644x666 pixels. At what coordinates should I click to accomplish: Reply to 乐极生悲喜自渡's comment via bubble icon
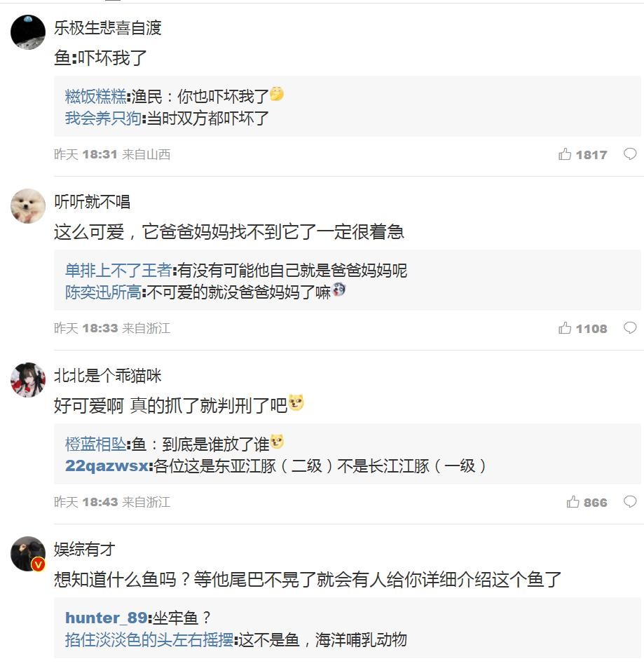point(630,154)
